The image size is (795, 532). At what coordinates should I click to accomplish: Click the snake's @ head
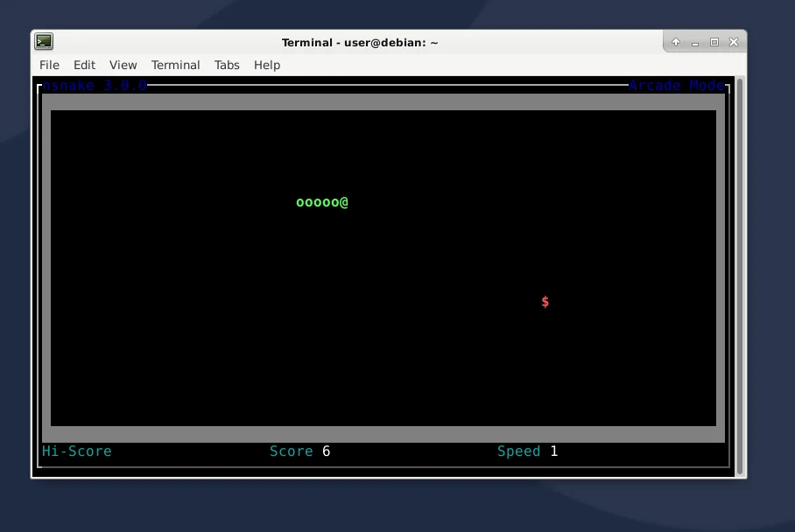point(345,202)
